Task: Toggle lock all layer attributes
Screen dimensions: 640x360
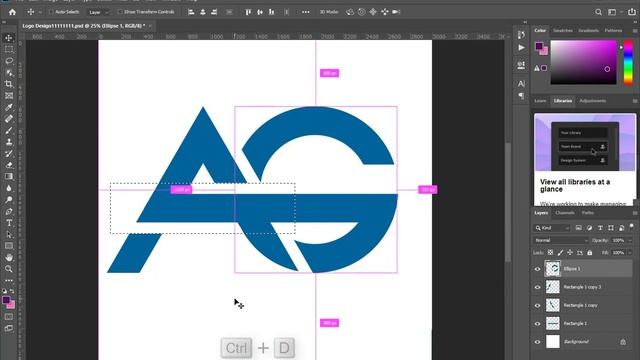Action: pyautogui.click(x=589, y=253)
